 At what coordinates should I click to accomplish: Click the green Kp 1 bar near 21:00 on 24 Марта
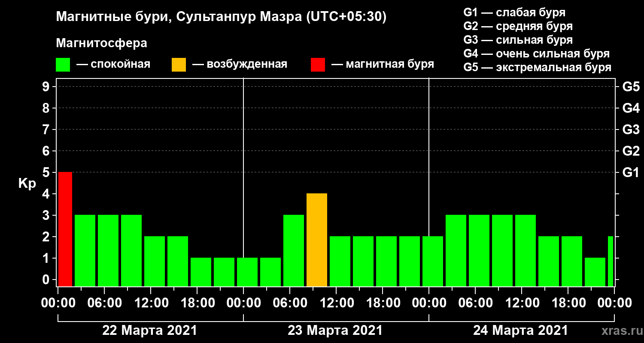click(x=595, y=272)
